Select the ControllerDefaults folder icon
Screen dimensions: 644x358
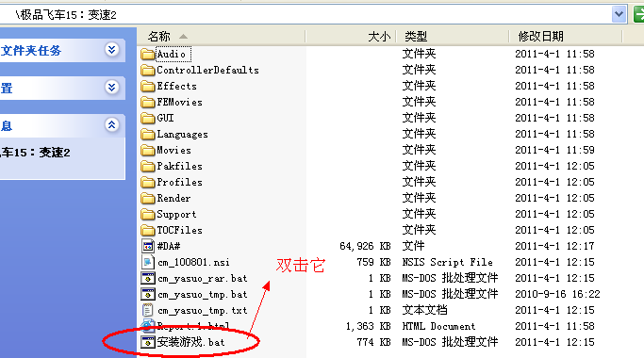[x=147, y=71]
